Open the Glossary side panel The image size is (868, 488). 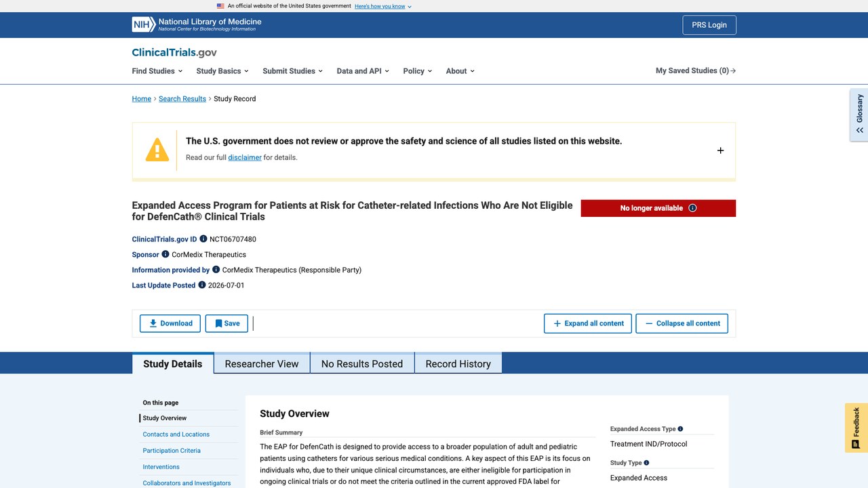859,115
